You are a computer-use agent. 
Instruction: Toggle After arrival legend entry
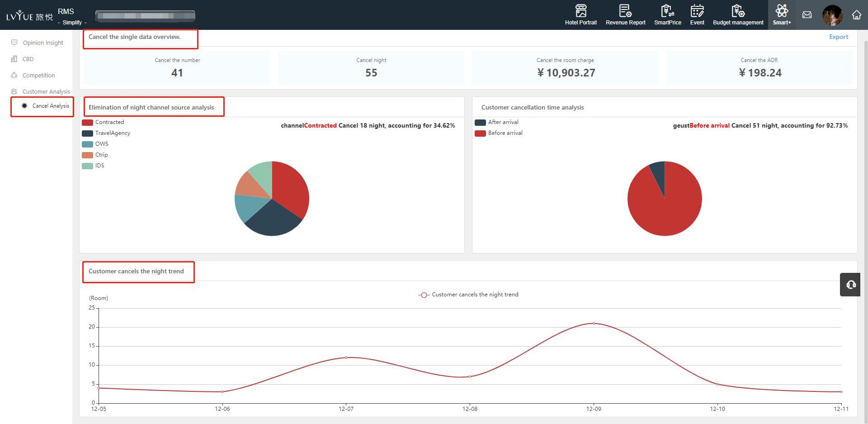496,122
